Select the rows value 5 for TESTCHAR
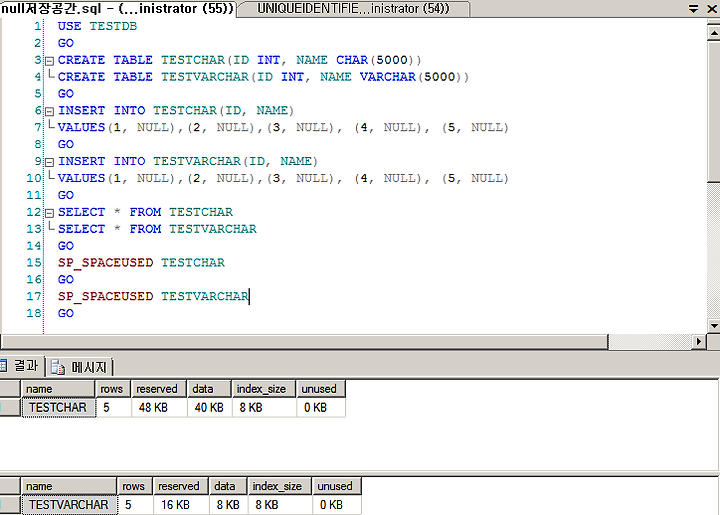This screenshot has width=720, height=515. click(113, 408)
